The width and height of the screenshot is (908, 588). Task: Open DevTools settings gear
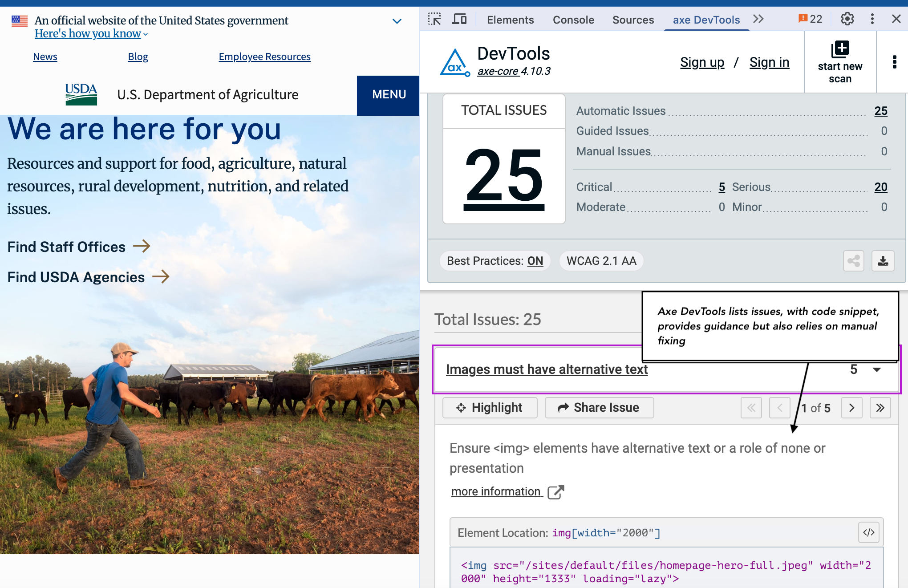(847, 19)
